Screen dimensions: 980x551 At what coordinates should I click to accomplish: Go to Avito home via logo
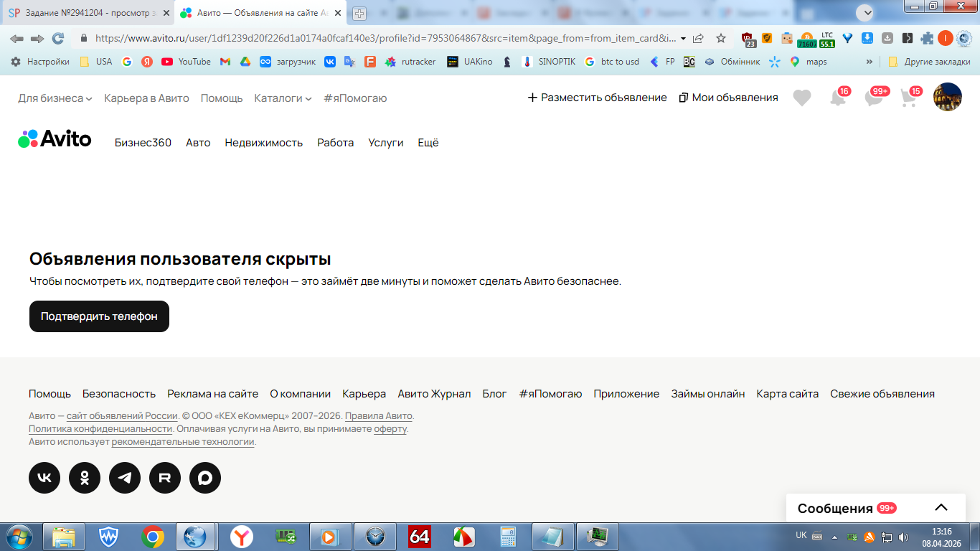pos(55,138)
